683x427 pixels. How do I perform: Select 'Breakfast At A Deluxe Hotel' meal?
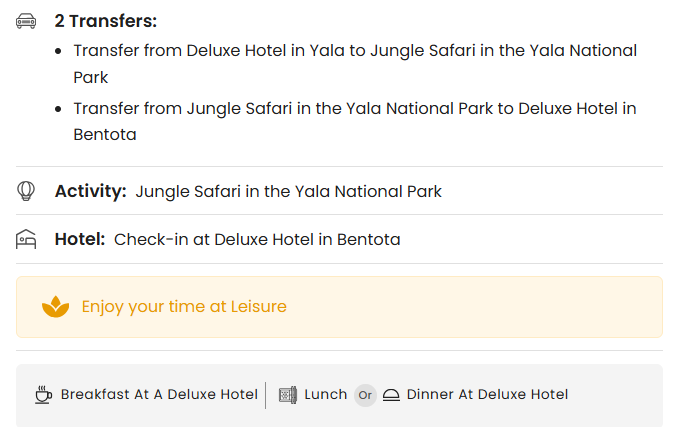(159, 394)
